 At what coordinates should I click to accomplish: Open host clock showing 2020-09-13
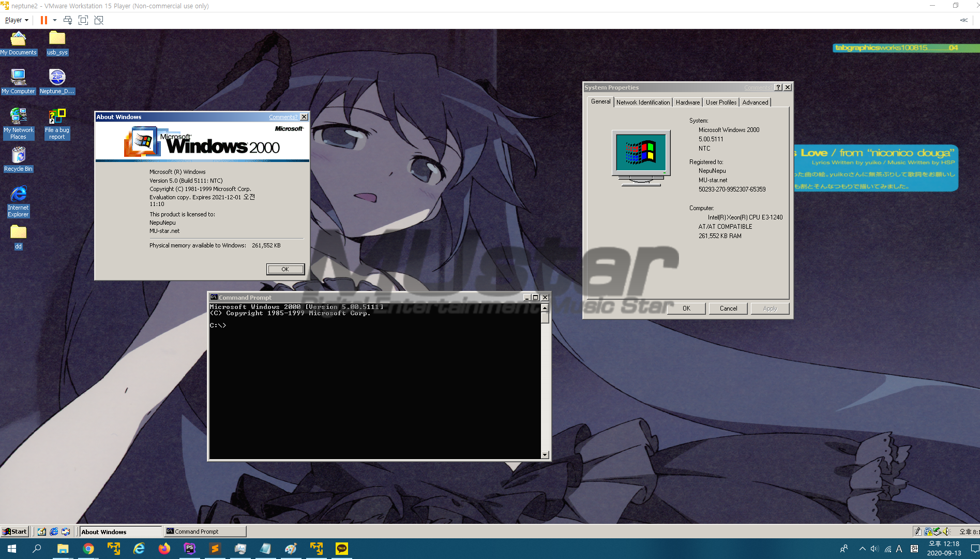click(x=944, y=549)
